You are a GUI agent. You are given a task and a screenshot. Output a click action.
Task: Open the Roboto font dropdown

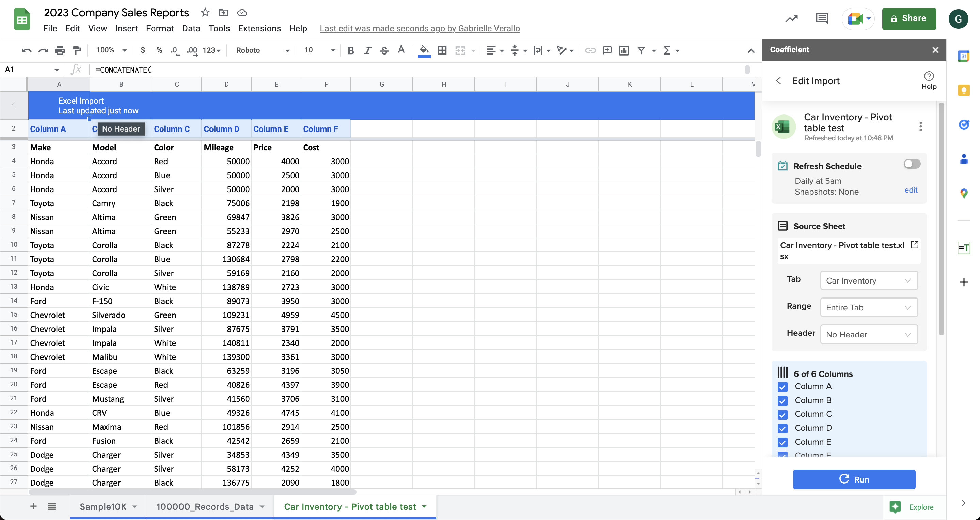click(x=263, y=50)
